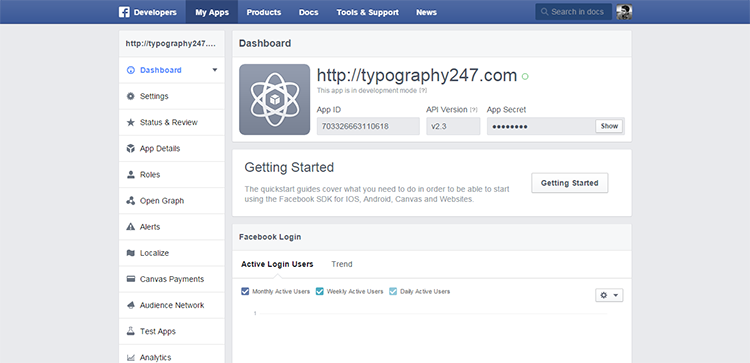Open Roles in the sidebar
This screenshot has height=363, width=750.
[x=171, y=175]
